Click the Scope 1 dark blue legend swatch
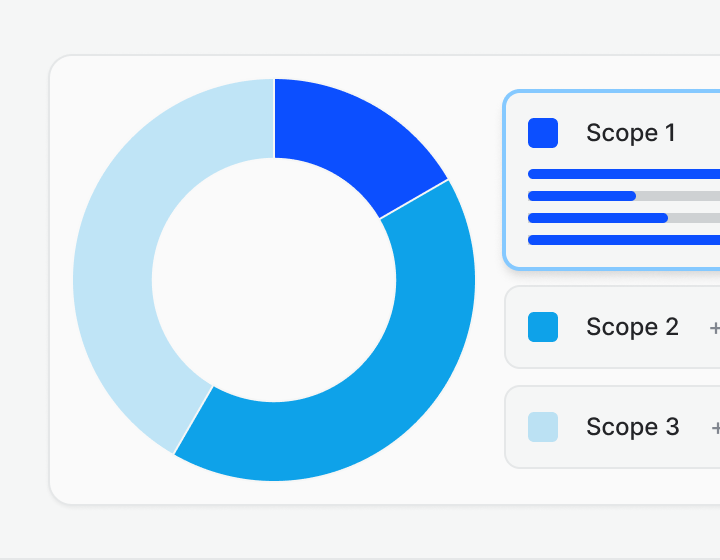Screen dimensions: 720x560 [543, 133]
